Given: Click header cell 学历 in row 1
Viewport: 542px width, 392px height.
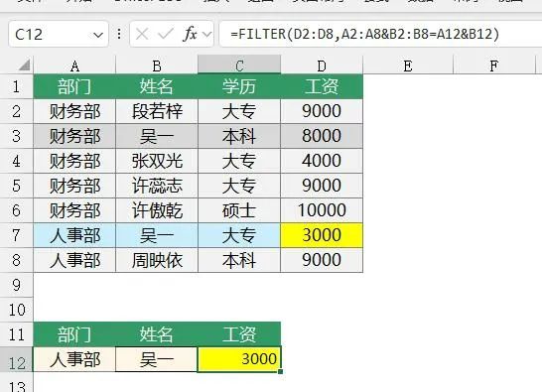Looking at the screenshot, I should (239, 86).
